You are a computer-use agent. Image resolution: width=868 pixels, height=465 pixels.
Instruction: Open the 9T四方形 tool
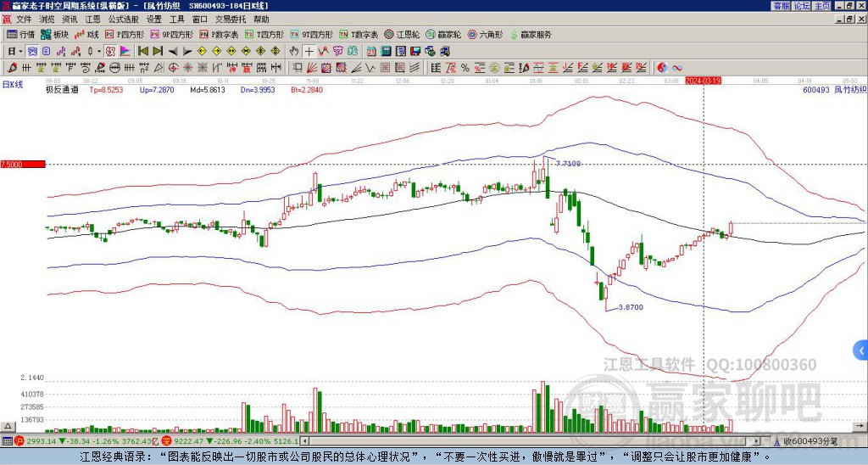tap(312, 34)
